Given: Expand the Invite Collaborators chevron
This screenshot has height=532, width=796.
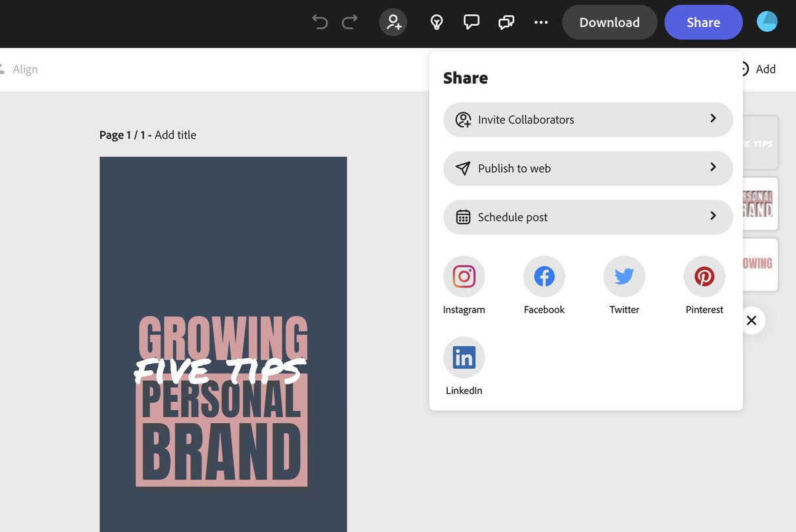Looking at the screenshot, I should [x=713, y=118].
